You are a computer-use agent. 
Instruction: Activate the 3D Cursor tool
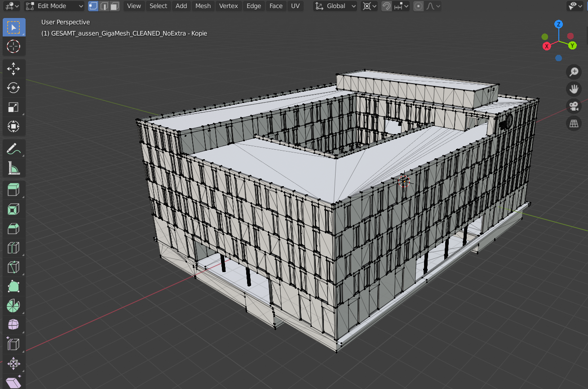coord(14,46)
